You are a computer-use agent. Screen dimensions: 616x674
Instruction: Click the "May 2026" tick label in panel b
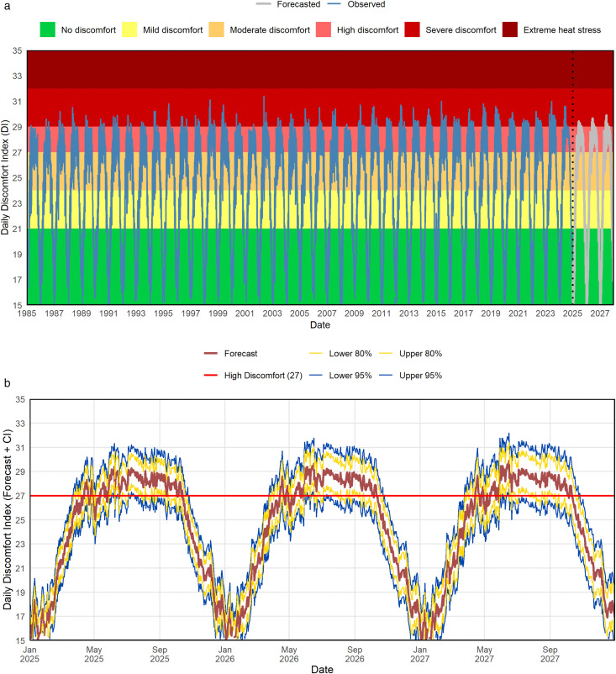point(289,654)
